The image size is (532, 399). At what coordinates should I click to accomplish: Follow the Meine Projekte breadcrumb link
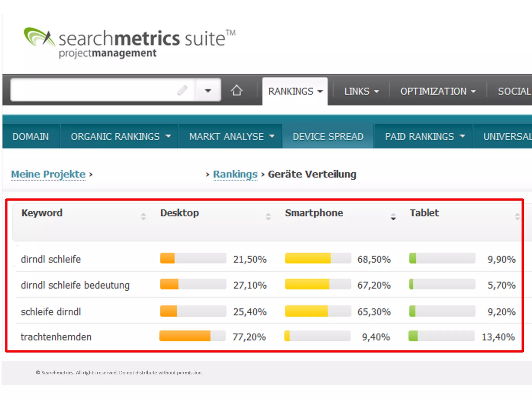[48, 174]
